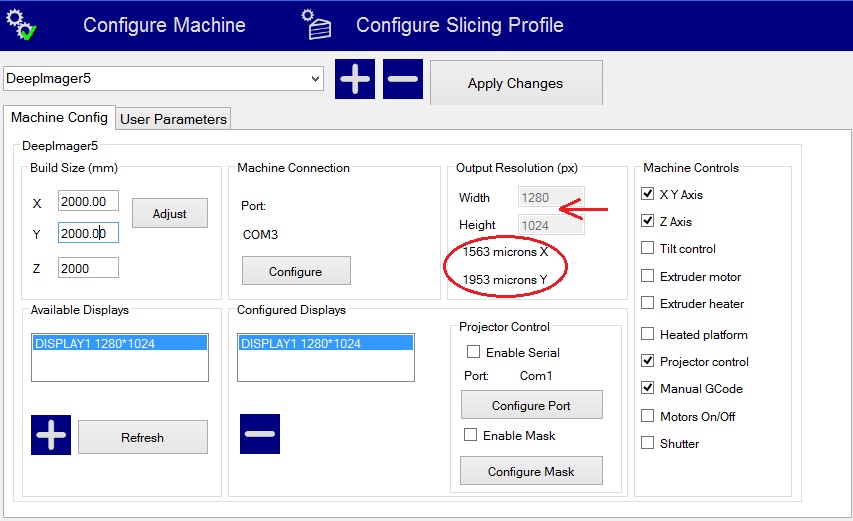Click the Configure Port button
The width and height of the screenshot is (853, 521).
(x=531, y=405)
